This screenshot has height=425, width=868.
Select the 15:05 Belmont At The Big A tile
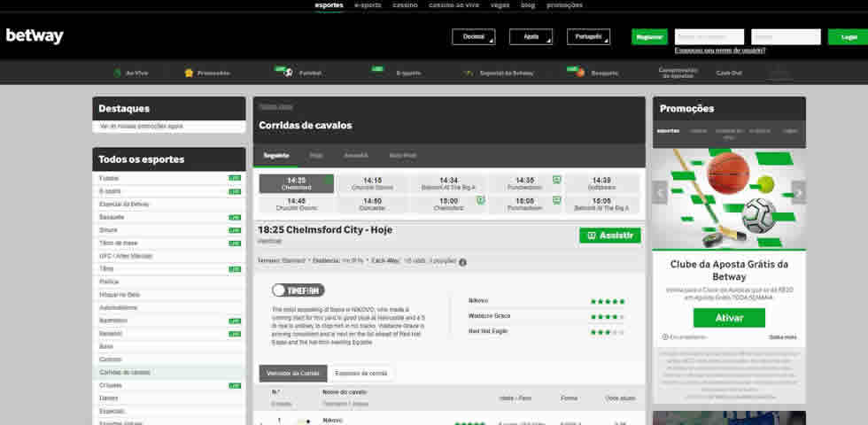601,205
